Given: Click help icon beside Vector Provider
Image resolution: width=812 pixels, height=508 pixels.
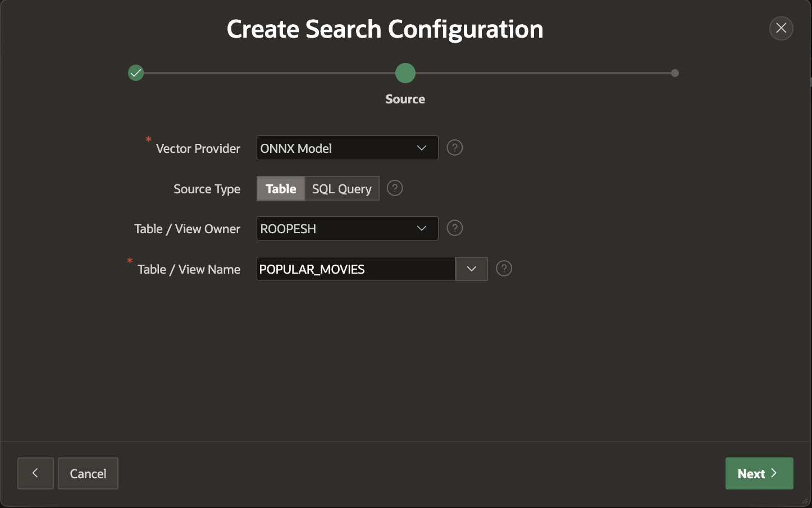Looking at the screenshot, I should pyautogui.click(x=454, y=148).
